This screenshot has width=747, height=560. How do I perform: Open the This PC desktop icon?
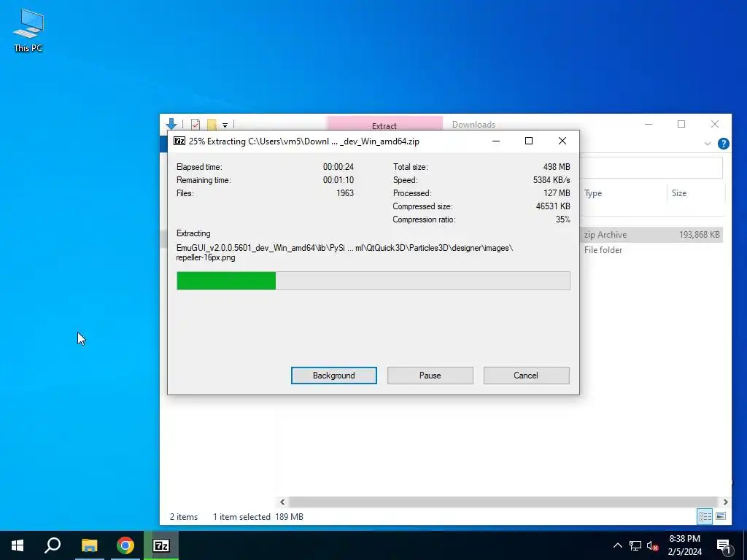point(28,31)
